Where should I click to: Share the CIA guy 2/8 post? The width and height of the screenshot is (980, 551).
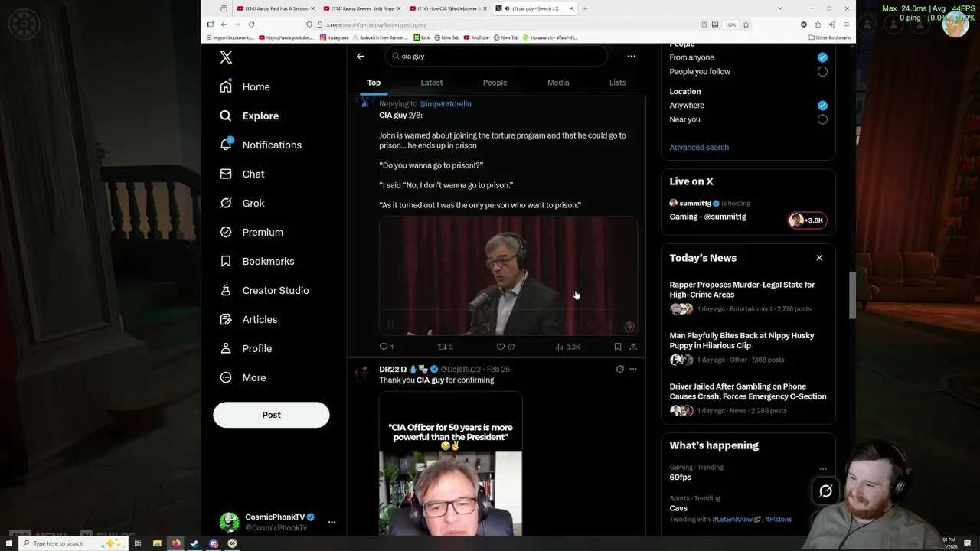(633, 347)
